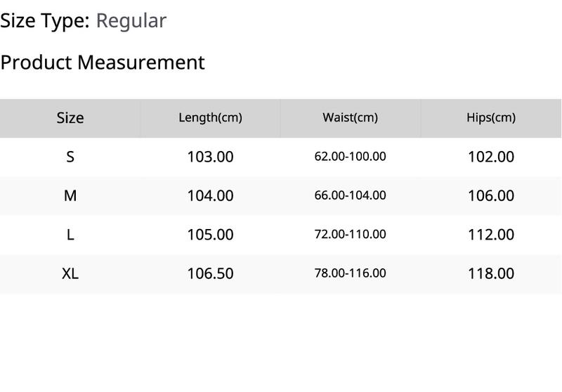Select the S size cell

click(x=70, y=157)
